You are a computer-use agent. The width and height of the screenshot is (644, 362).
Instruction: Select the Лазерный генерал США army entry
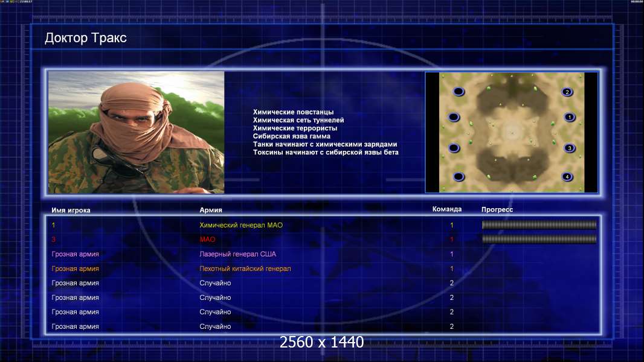[x=238, y=254]
